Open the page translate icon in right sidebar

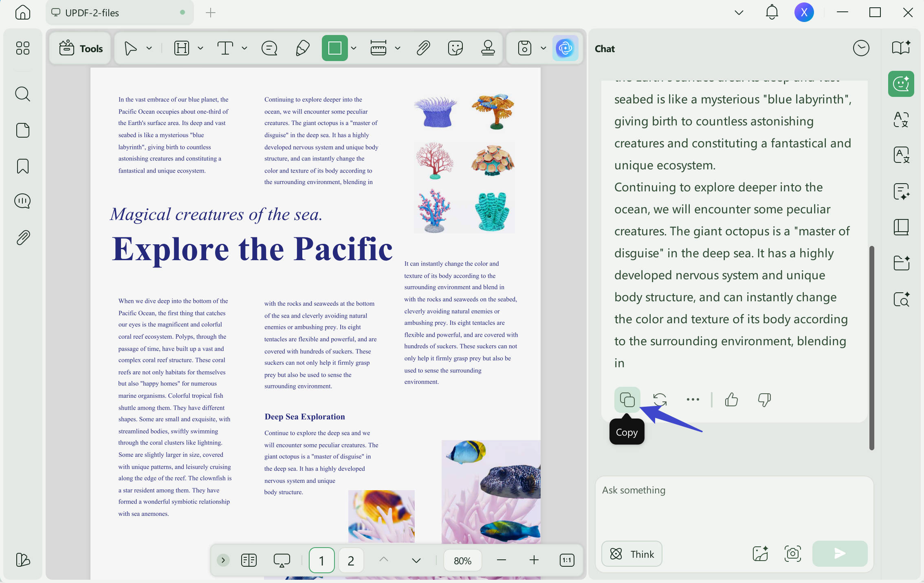(x=901, y=155)
